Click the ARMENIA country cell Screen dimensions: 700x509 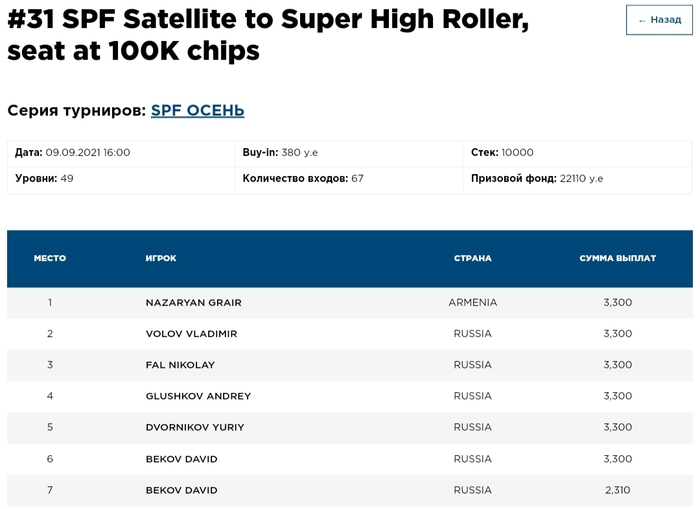point(472,303)
